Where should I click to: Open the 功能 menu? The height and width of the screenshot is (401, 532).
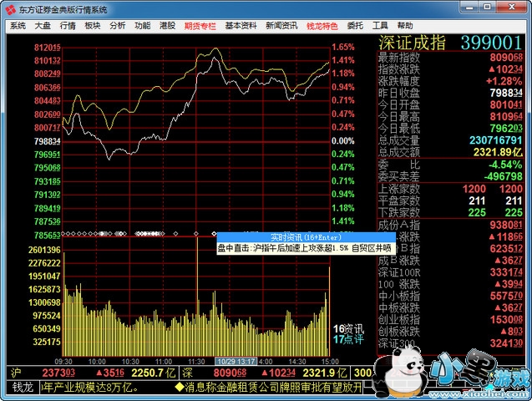point(143,26)
